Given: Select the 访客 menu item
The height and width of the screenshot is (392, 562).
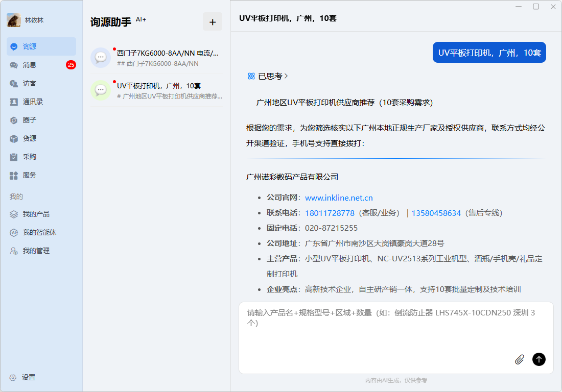Looking at the screenshot, I should click(x=41, y=83).
